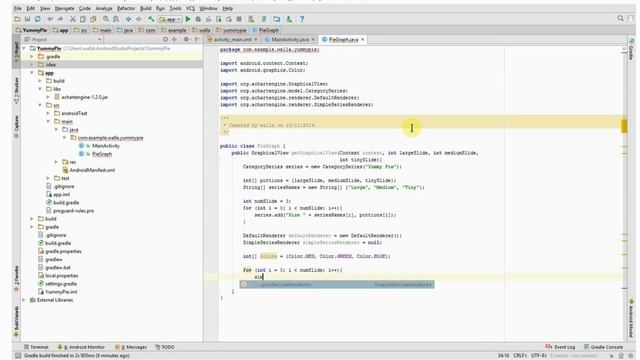Expand the test folder arrow

(48, 178)
